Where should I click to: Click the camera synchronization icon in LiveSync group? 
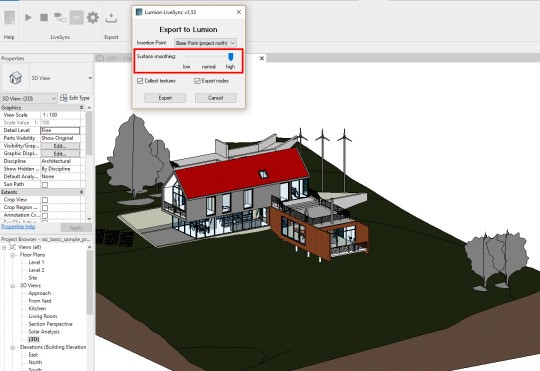[60, 17]
